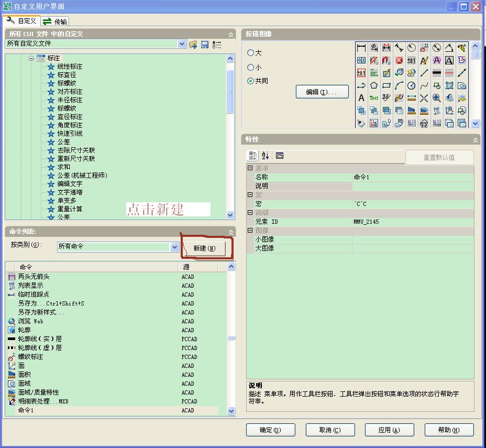Viewport: 486px width, 448px height.
Task: Select the 共同 (both) image size radio
Action: (x=250, y=81)
